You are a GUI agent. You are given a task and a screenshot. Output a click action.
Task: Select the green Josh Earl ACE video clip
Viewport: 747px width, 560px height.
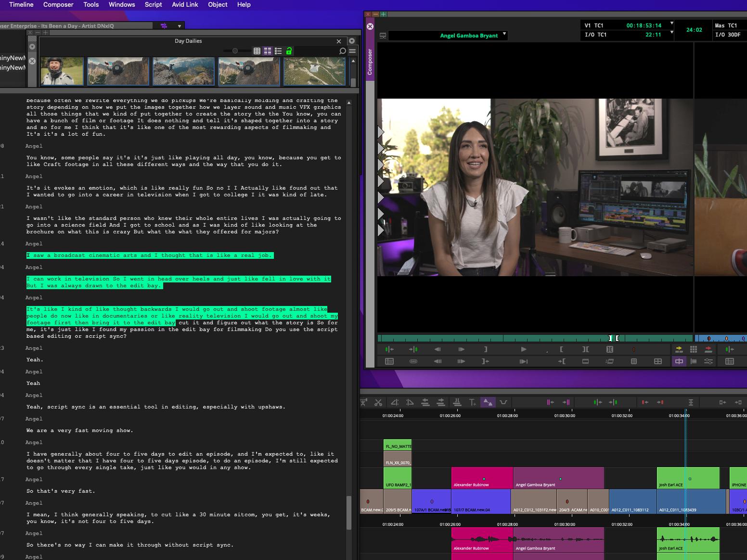(688, 478)
